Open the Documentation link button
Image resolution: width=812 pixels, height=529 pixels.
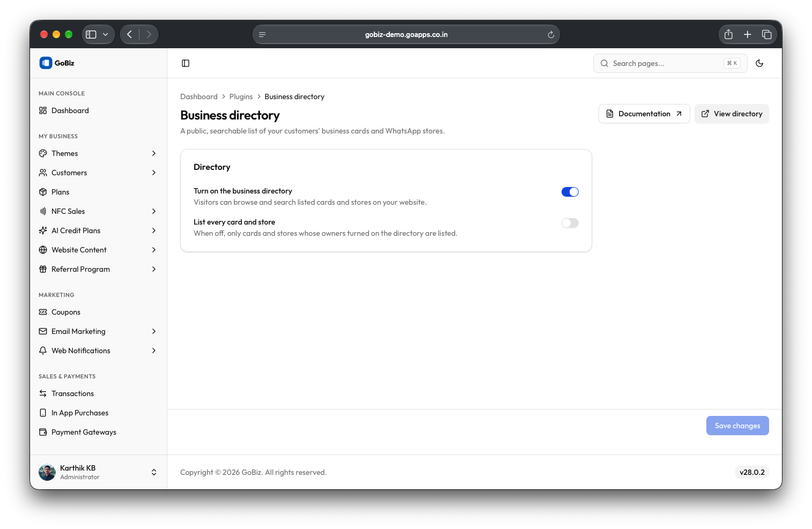pyautogui.click(x=644, y=114)
